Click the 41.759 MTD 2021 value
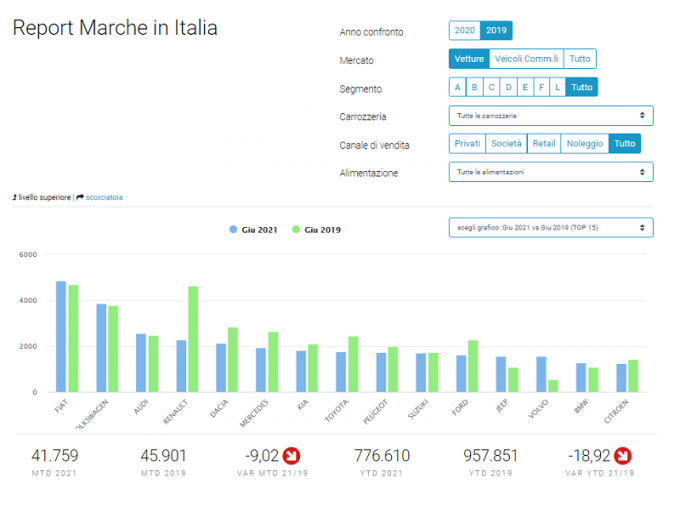 click(x=55, y=456)
